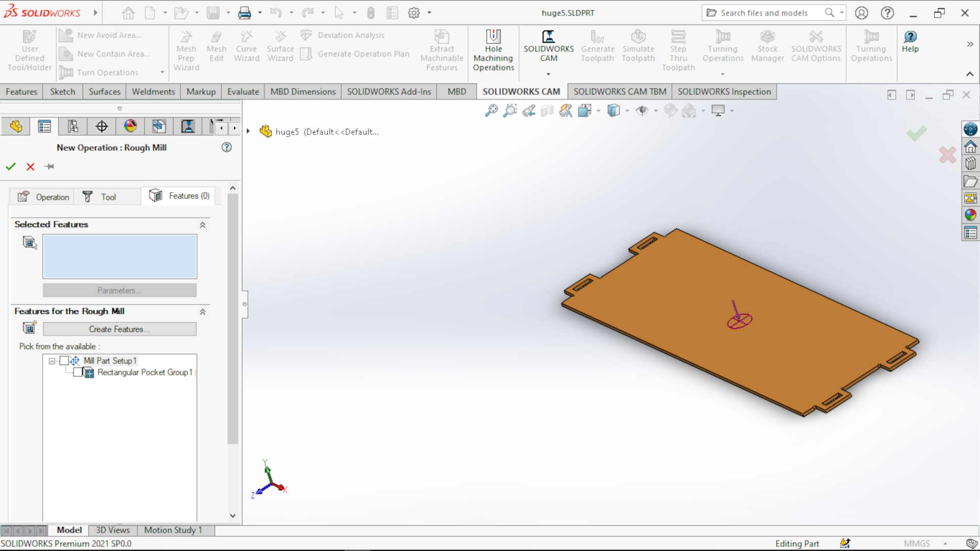Select the Hole Machining Operations tool
Screen dimensions: 980x551
(x=493, y=50)
